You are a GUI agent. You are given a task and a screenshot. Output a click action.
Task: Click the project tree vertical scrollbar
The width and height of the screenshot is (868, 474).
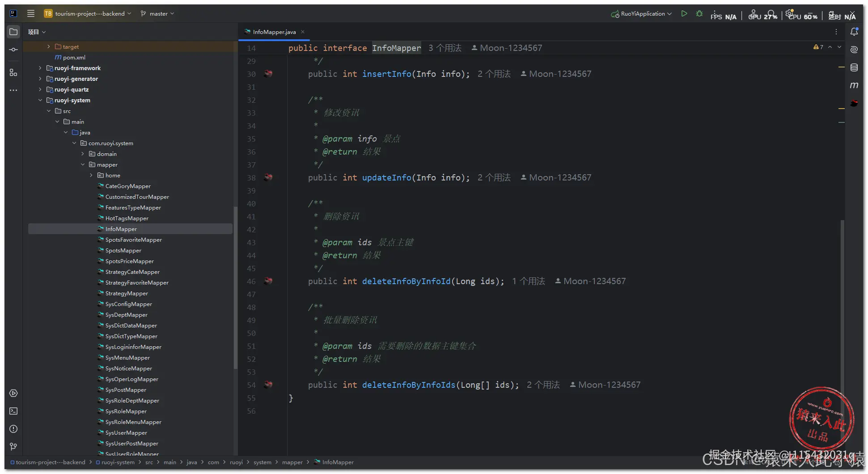pos(235,288)
